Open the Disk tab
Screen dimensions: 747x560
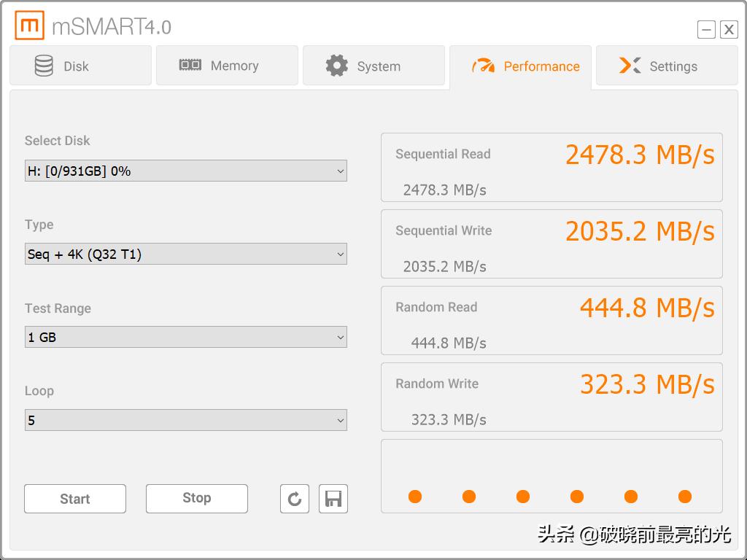[80, 66]
